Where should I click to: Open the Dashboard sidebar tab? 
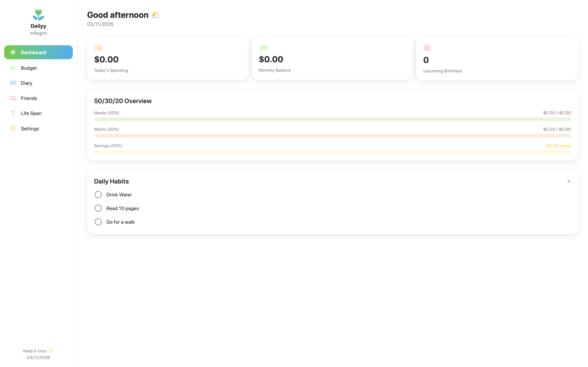[x=38, y=52]
